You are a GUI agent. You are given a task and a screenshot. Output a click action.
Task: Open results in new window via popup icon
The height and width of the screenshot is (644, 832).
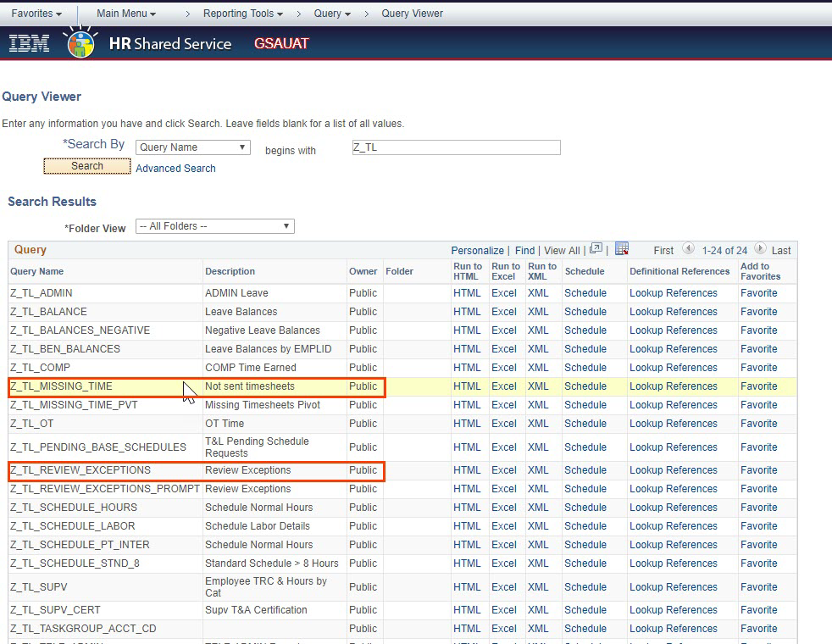point(596,250)
